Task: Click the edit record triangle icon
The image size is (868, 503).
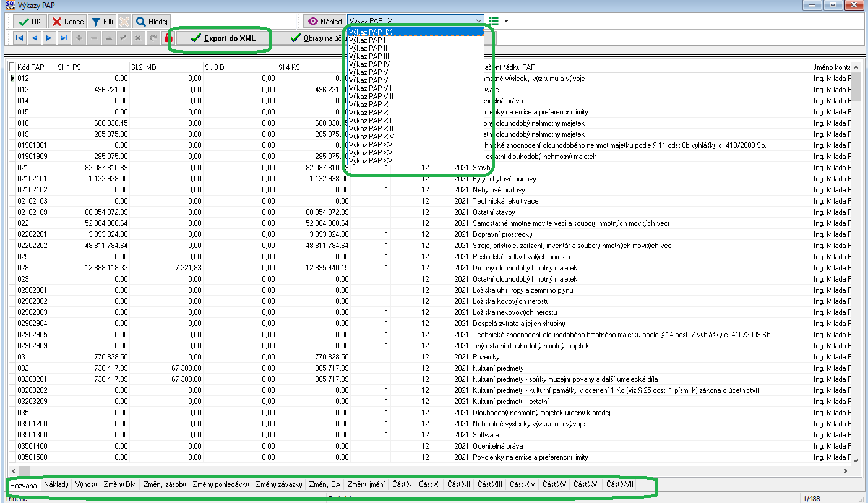Action: click(108, 38)
